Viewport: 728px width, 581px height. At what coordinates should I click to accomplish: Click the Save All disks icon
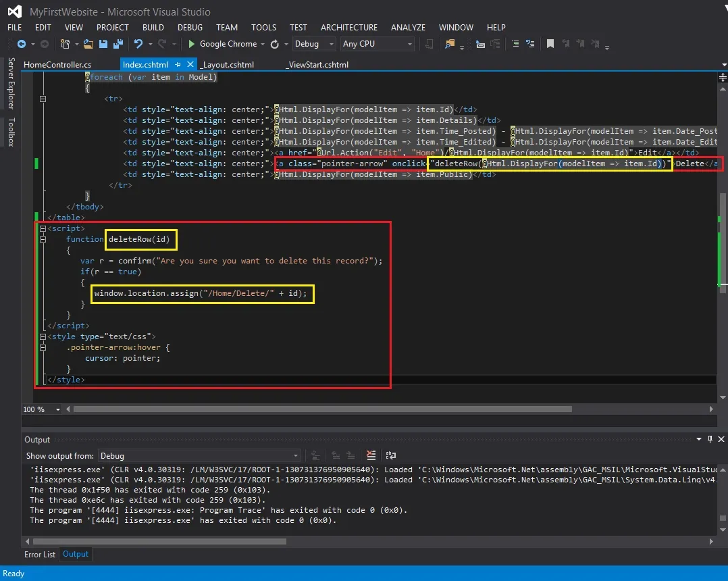click(118, 44)
